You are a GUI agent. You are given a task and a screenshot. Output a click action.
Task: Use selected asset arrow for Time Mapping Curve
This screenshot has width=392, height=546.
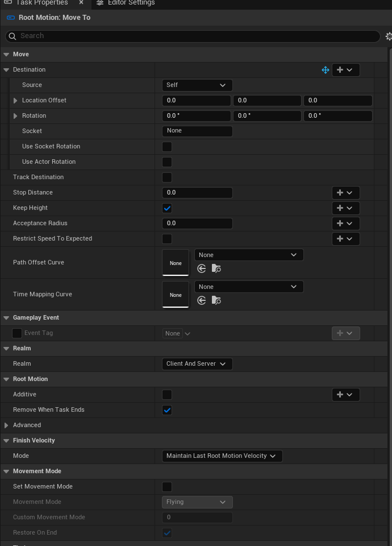(x=201, y=300)
